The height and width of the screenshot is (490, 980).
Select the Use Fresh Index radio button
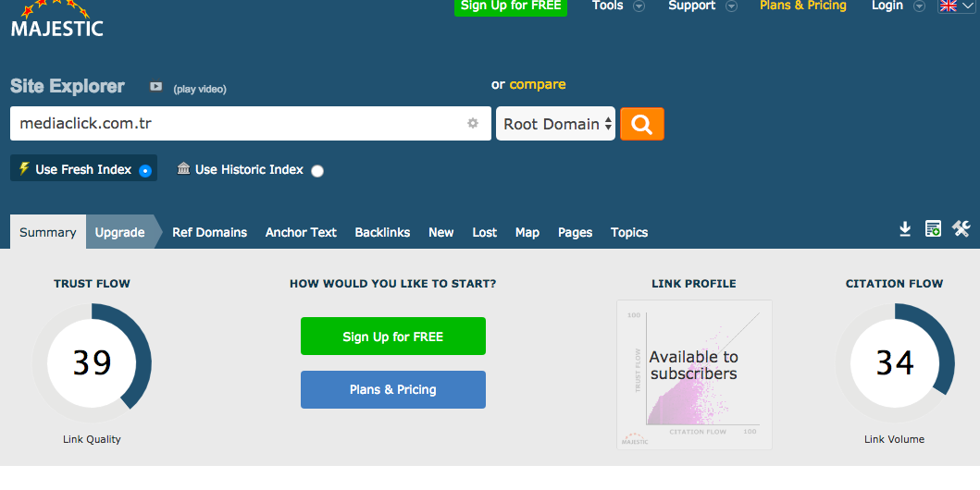pyautogui.click(x=144, y=170)
